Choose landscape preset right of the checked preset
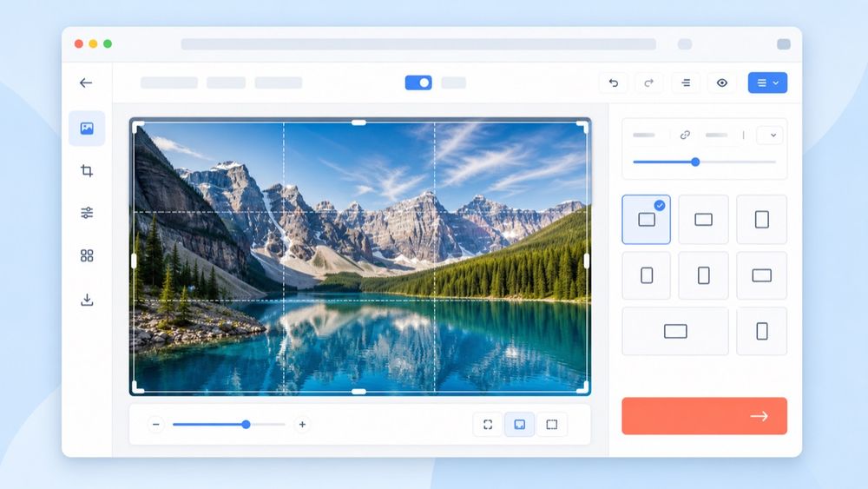 [x=704, y=219]
